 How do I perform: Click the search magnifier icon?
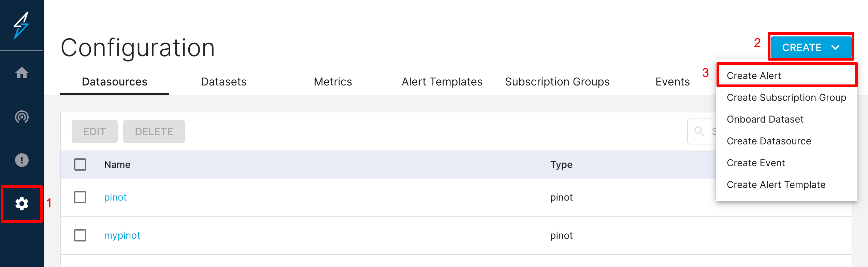pyautogui.click(x=699, y=131)
